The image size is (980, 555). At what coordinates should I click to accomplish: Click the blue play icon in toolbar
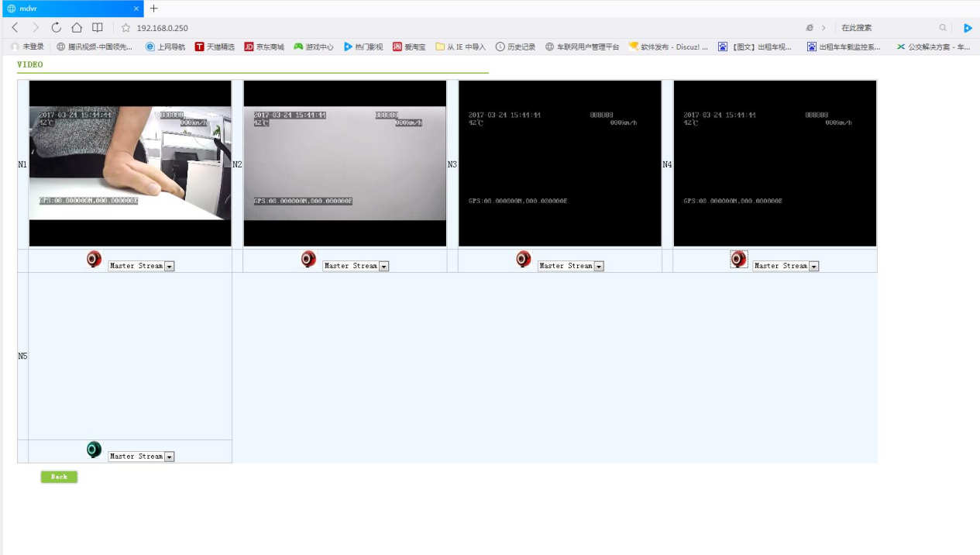tap(968, 28)
